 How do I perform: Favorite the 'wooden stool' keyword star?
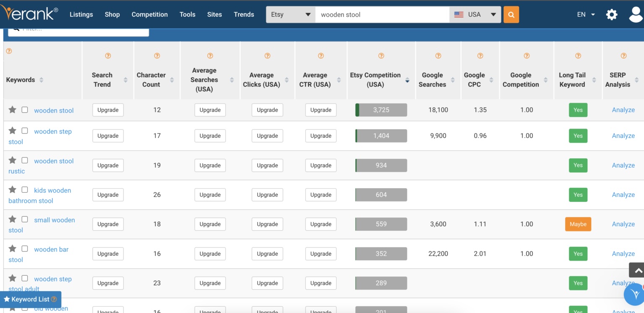tap(13, 110)
